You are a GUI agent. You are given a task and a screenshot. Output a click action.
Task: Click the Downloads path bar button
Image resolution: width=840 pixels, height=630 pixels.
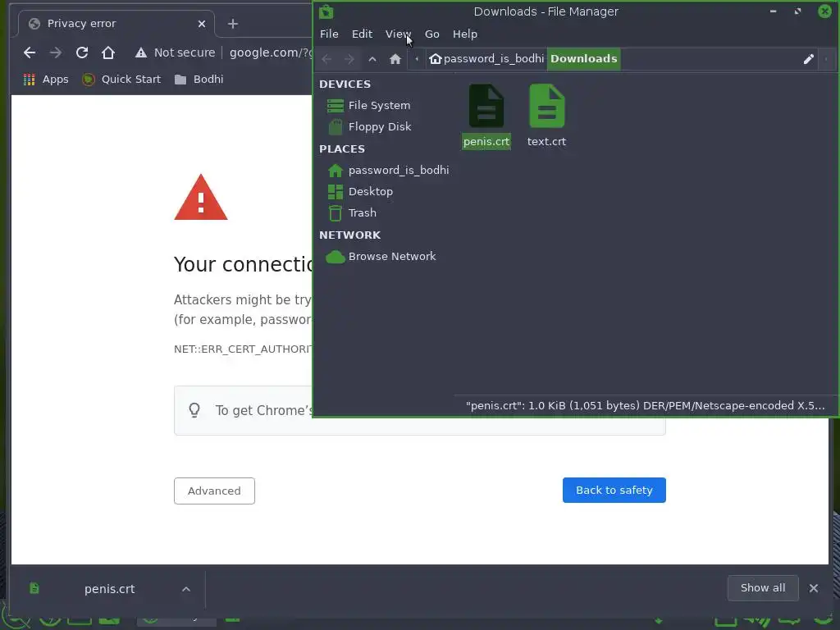point(583,59)
